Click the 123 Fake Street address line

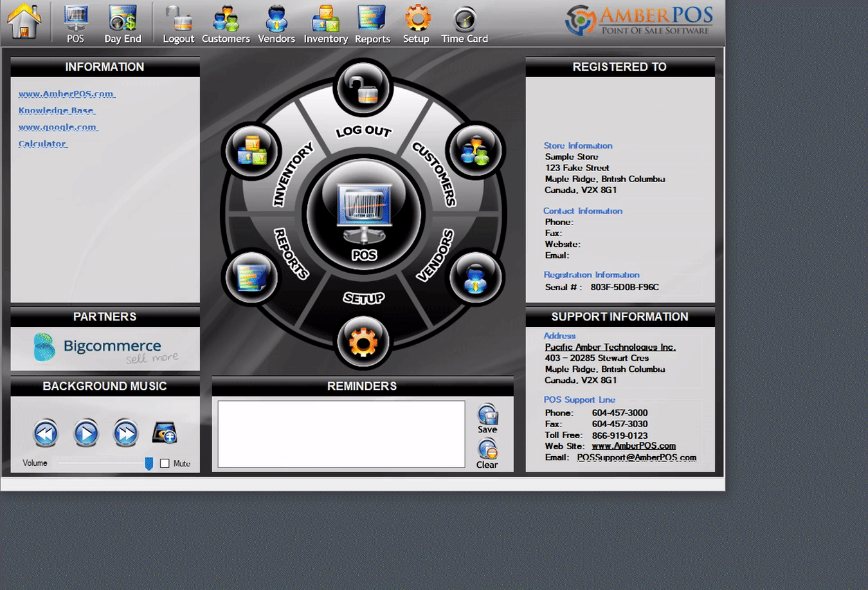coord(577,168)
